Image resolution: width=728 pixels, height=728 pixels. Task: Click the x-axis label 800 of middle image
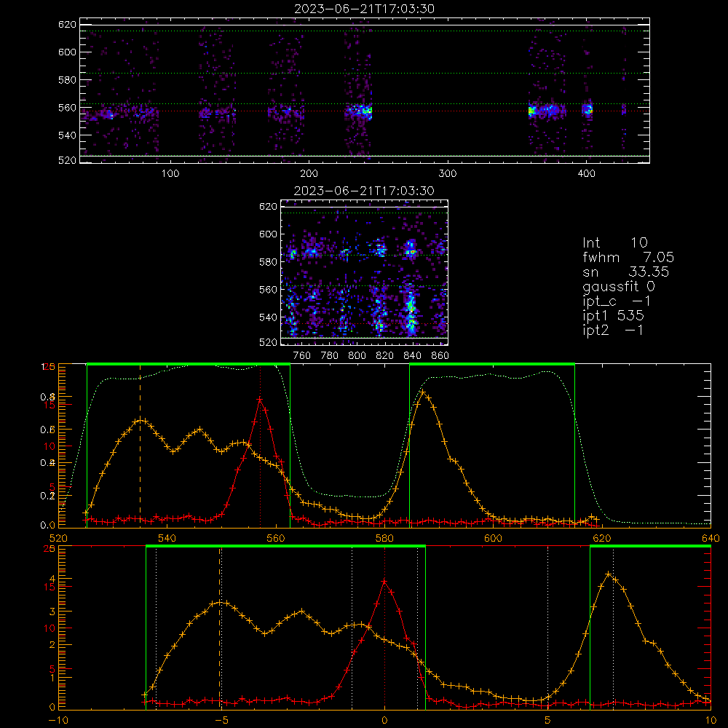[x=357, y=356]
